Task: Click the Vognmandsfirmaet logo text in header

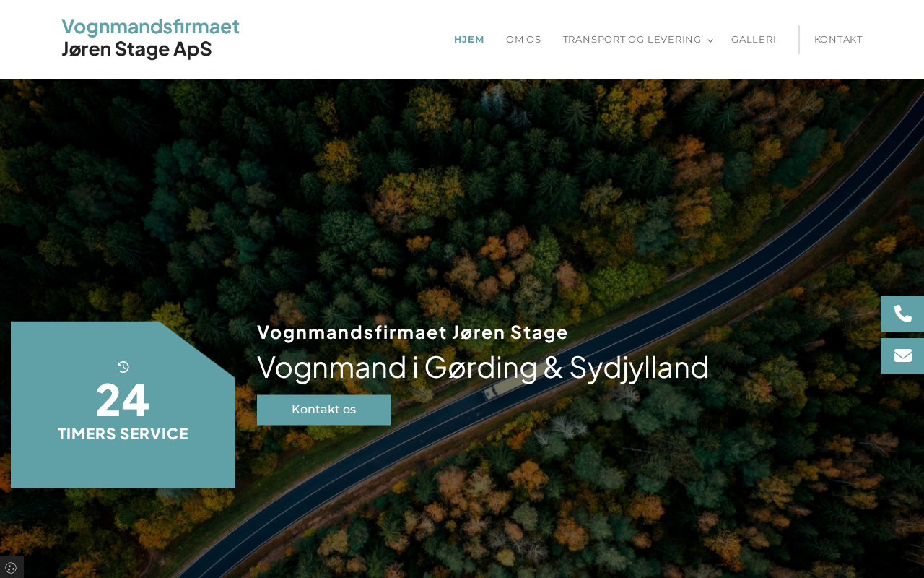Action: pos(150,27)
